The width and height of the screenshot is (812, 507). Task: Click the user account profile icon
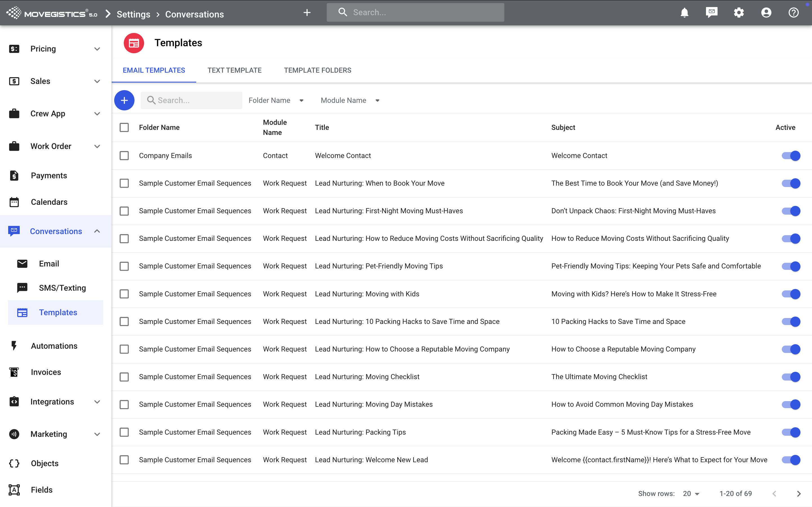coord(766,13)
